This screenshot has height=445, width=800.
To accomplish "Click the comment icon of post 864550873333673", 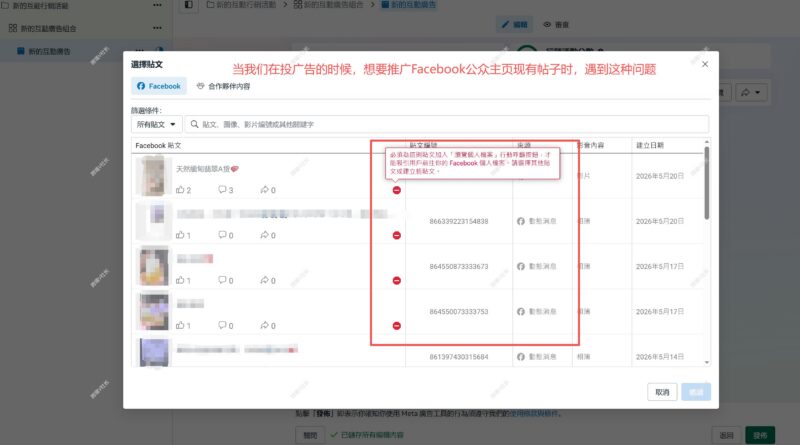I will pos(222,280).
